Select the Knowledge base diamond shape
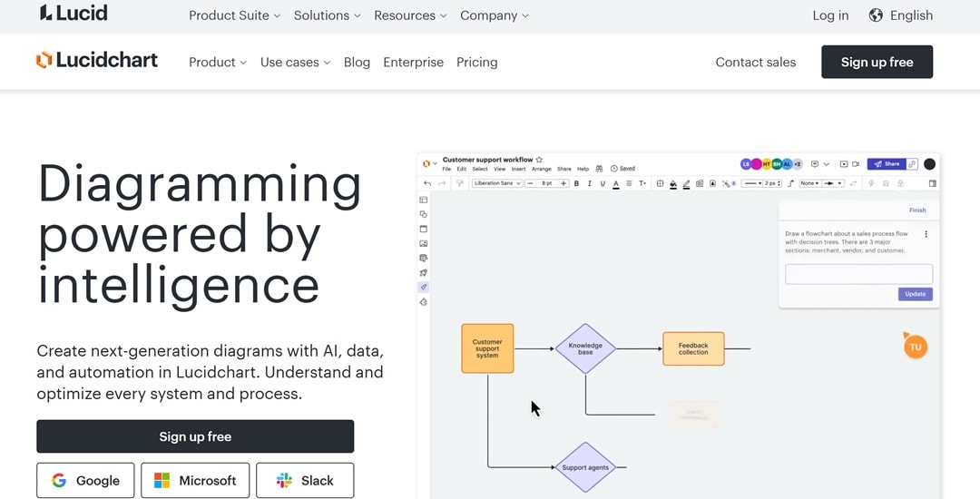 tap(585, 348)
